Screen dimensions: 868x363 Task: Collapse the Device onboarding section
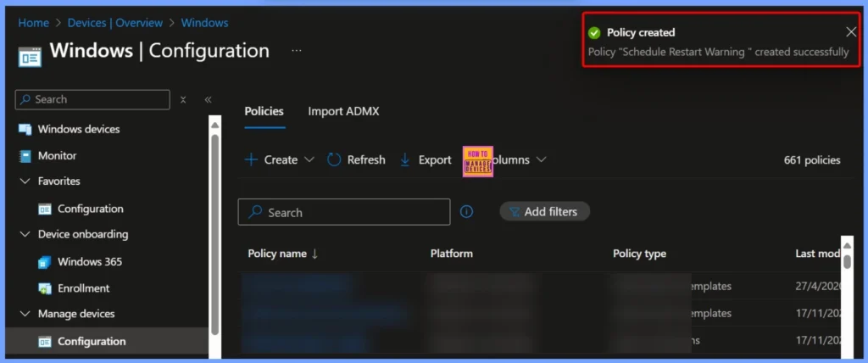(25, 234)
